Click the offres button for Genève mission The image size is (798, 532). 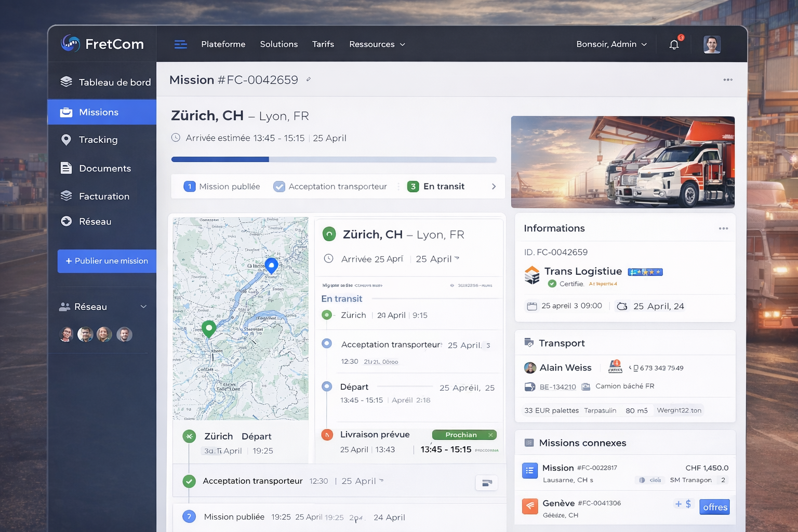coord(714,507)
